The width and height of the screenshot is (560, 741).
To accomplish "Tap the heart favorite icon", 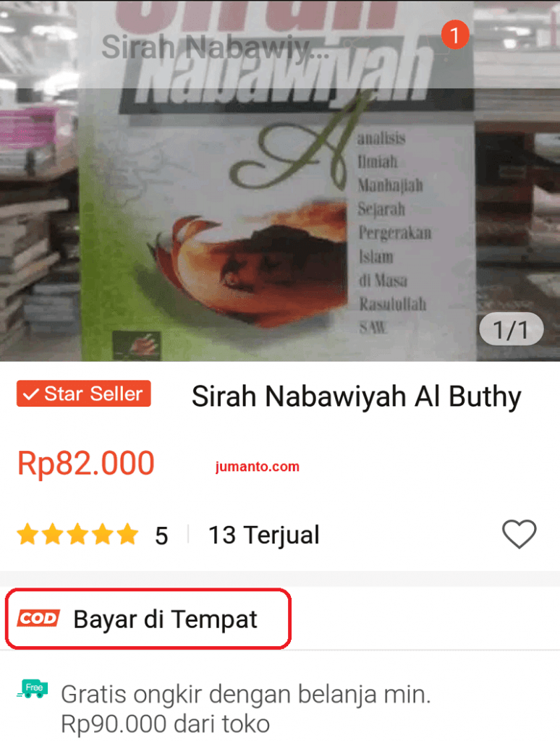I will 519,534.
